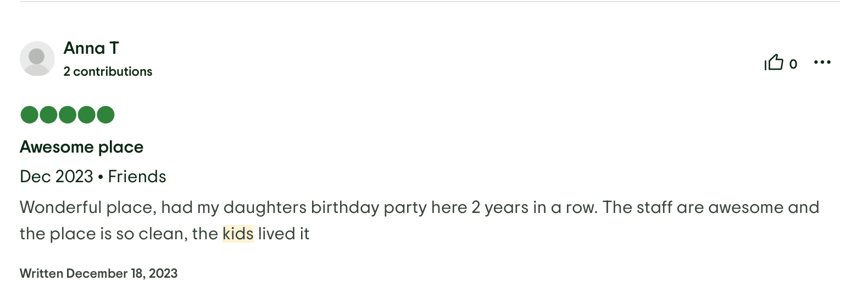Click the first green rating bubble
The width and height of the screenshot is (868, 292).
[x=29, y=115]
